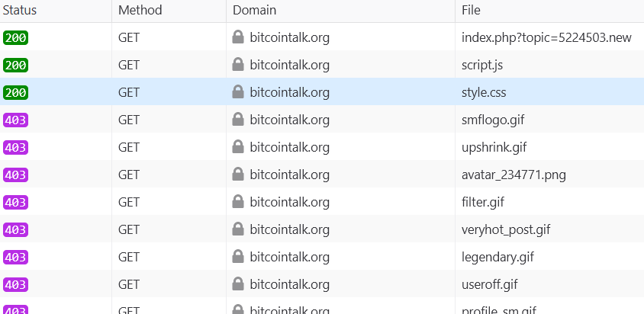Click the lock icon in the smflogo.gif row
The height and width of the screenshot is (314, 644).
(238, 120)
